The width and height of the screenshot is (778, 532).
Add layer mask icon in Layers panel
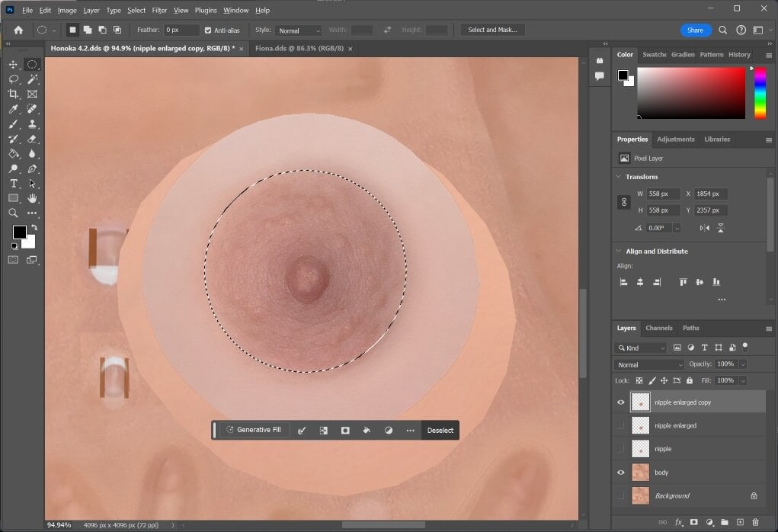tap(693, 522)
